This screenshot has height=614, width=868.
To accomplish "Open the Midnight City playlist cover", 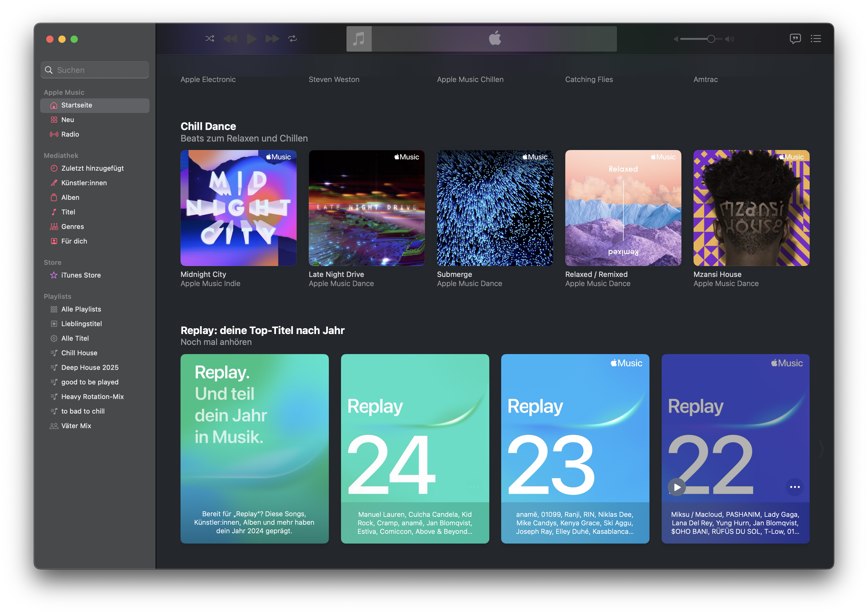I will (238, 208).
